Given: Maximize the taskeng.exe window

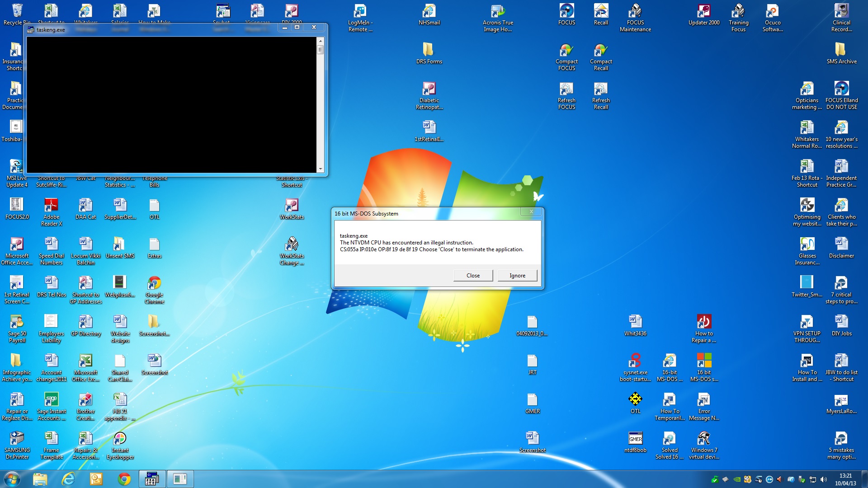Looking at the screenshot, I should click(297, 28).
